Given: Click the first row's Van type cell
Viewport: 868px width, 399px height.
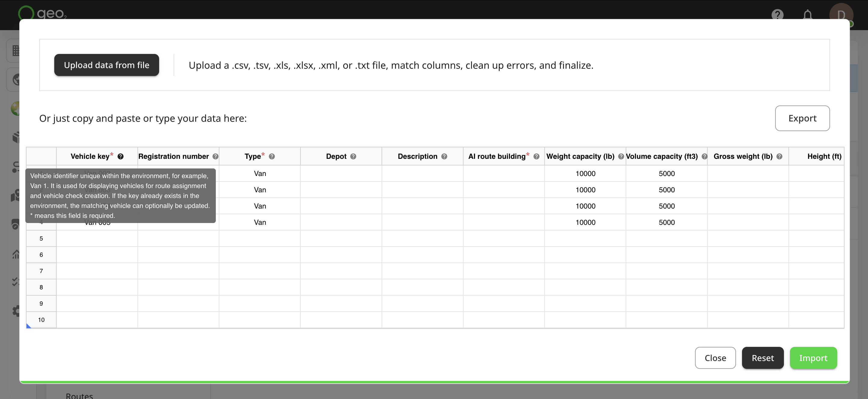Looking at the screenshot, I should pos(259,174).
